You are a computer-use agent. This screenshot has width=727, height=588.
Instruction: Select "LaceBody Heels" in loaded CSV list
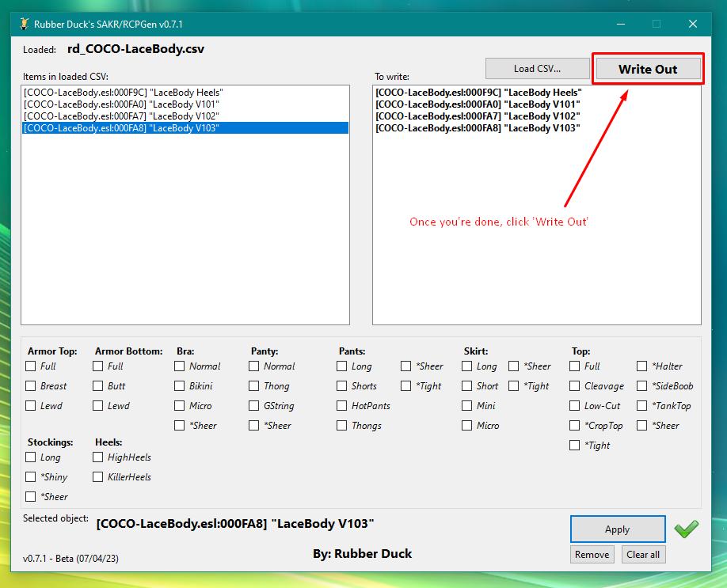click(x=185, y=93)
